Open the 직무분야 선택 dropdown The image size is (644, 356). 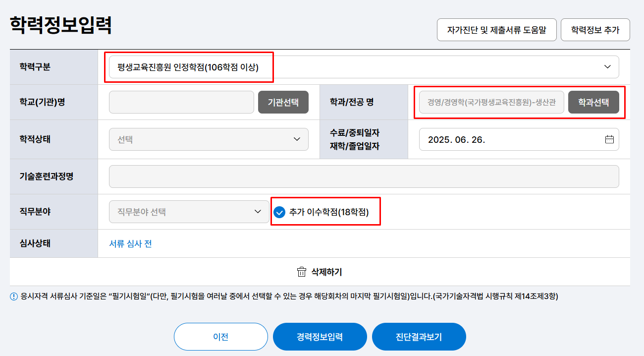(189, 212)
